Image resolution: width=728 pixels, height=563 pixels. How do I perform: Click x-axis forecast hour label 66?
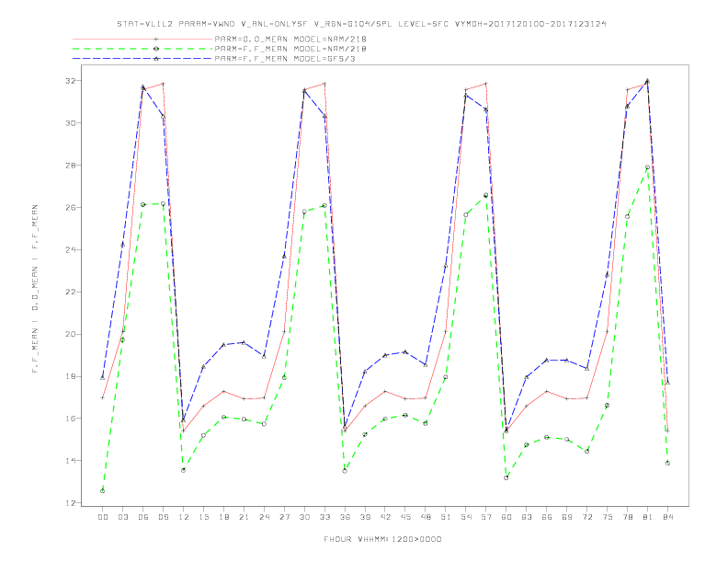click(547, 517)
